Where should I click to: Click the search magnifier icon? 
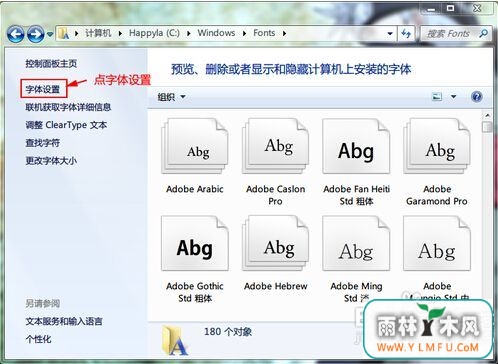[483, 33]
